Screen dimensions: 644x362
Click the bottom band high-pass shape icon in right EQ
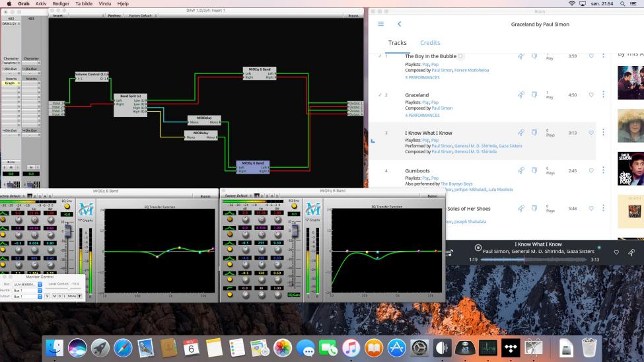click(230, 288)
